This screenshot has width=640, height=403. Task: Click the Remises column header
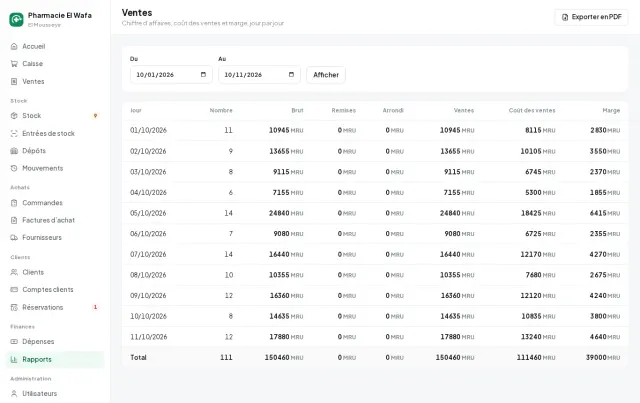pyautogui.click(x=344, y=110)
